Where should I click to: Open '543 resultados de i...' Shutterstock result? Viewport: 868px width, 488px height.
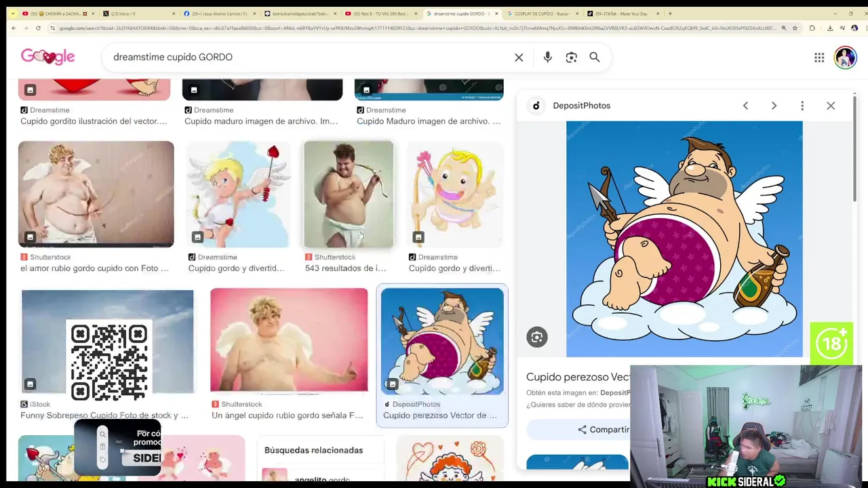345,268
